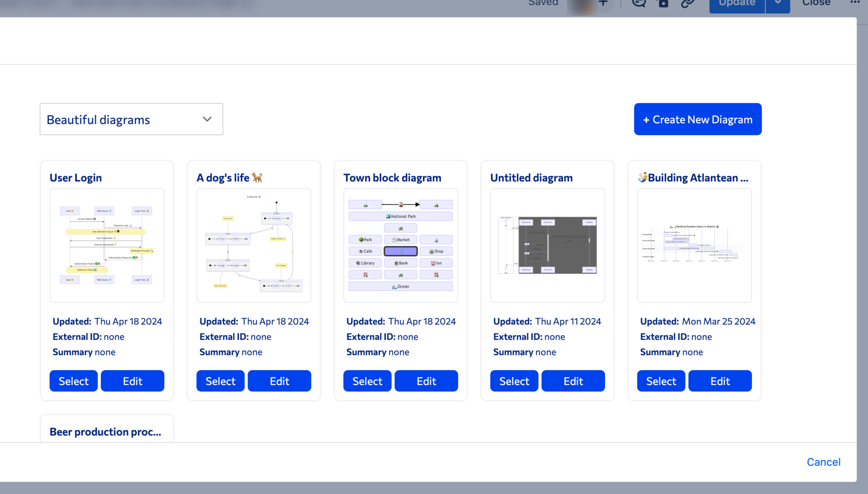The image size is (868, 494).
Task: Select the User Login diagram
Action: pos(73,381)
